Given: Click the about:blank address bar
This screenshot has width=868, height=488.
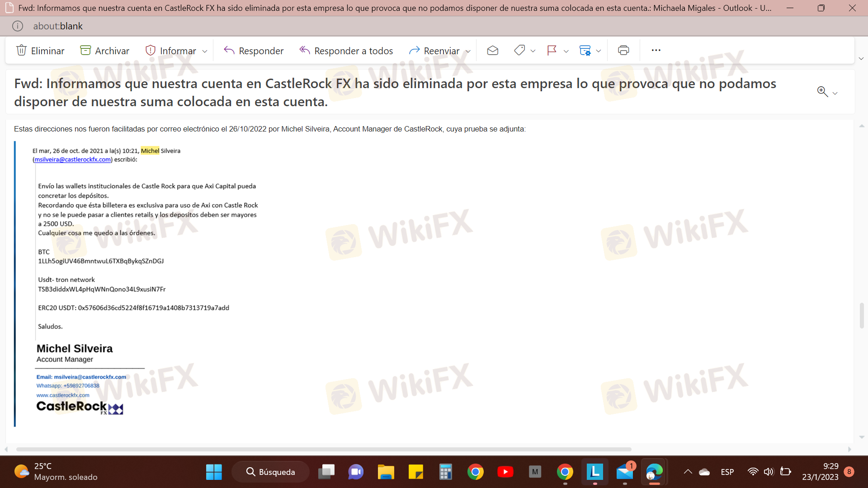Looking at the screenshot, I should 58,26.
